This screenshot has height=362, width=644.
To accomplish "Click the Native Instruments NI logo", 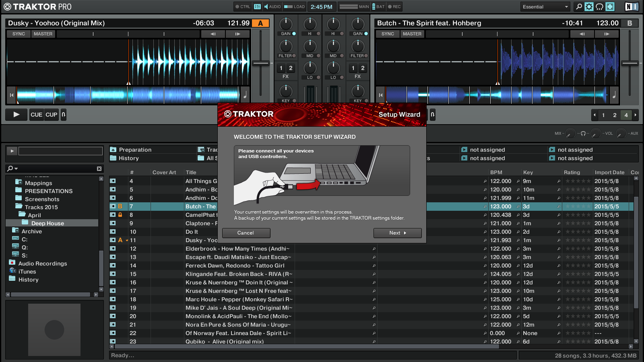I will click(x=632, y=6).
